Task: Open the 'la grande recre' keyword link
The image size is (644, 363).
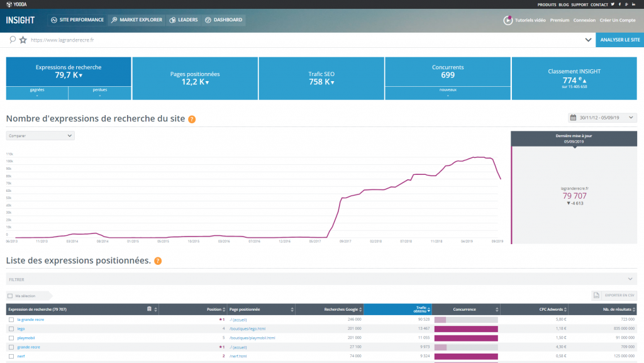Action: coord(30,320)
